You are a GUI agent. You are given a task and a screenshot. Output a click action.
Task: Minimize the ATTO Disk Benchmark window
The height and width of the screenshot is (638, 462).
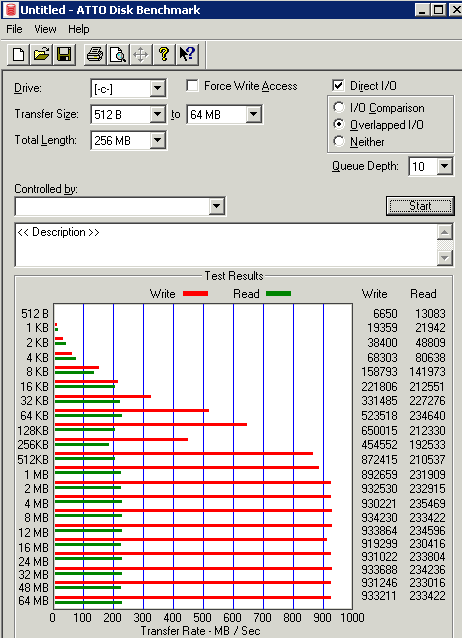tap(421, 10)
